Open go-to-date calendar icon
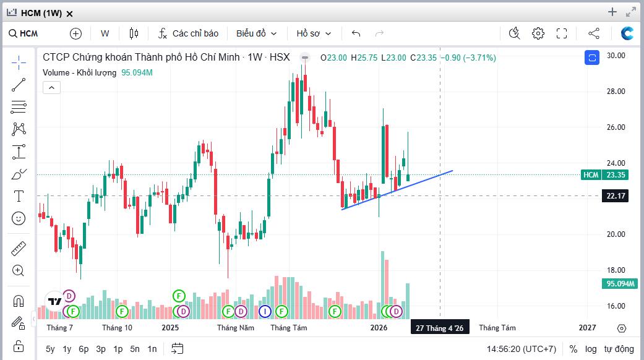This screenshot has width=644, height=360. [178, 349]
